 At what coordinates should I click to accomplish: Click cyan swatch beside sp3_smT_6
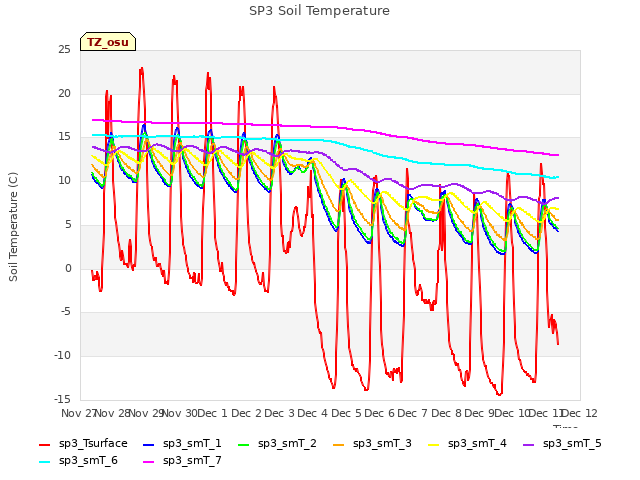click(x=44, y=462)
